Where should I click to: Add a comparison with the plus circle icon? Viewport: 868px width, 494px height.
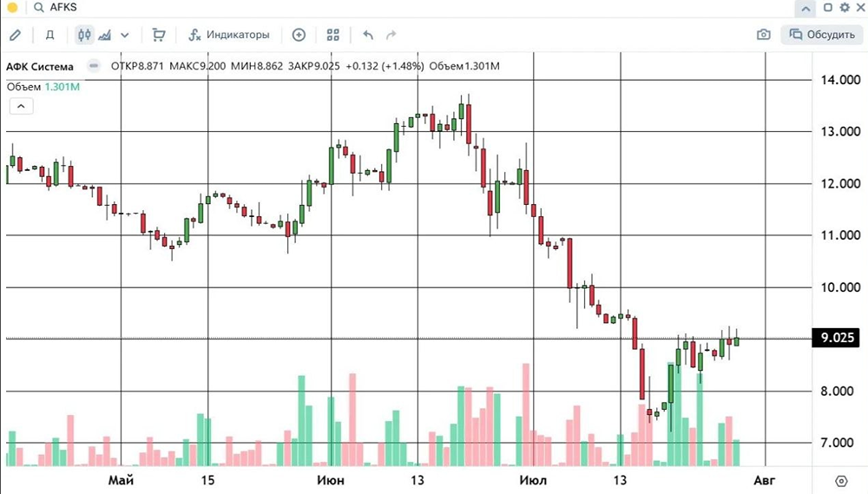pyautogui.click(x=299, y=35)
